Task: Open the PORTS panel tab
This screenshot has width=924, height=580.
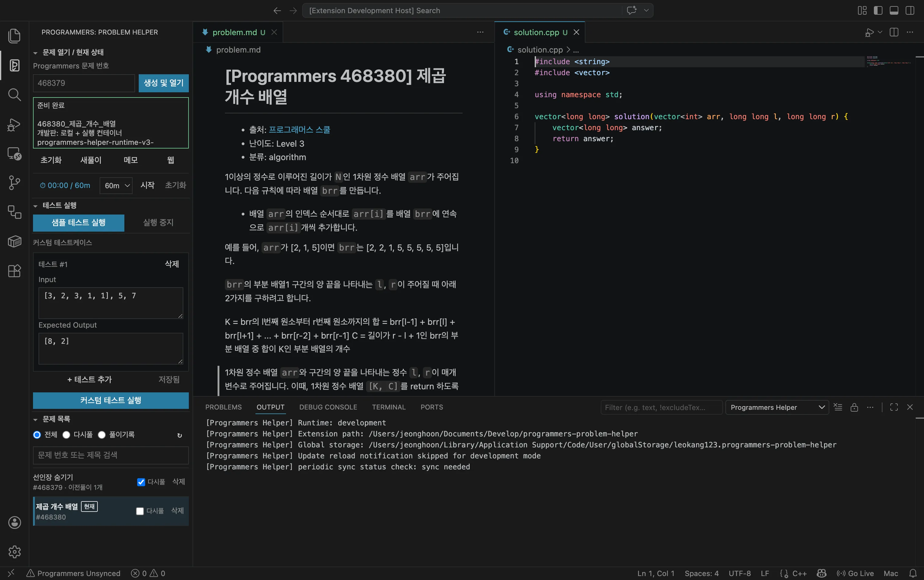Action: (x=431, y=407)
